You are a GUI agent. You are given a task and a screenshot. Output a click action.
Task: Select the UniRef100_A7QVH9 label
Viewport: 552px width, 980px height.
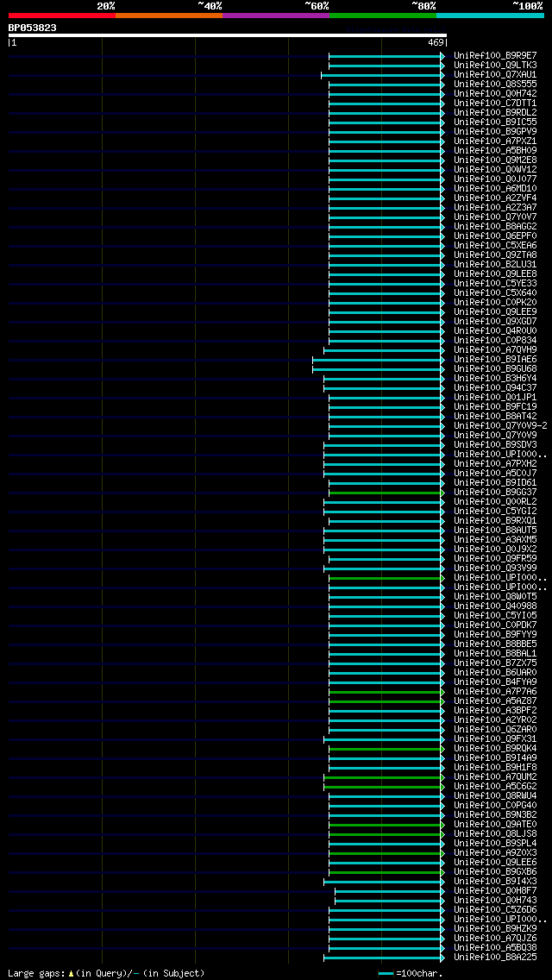[495, 350]
